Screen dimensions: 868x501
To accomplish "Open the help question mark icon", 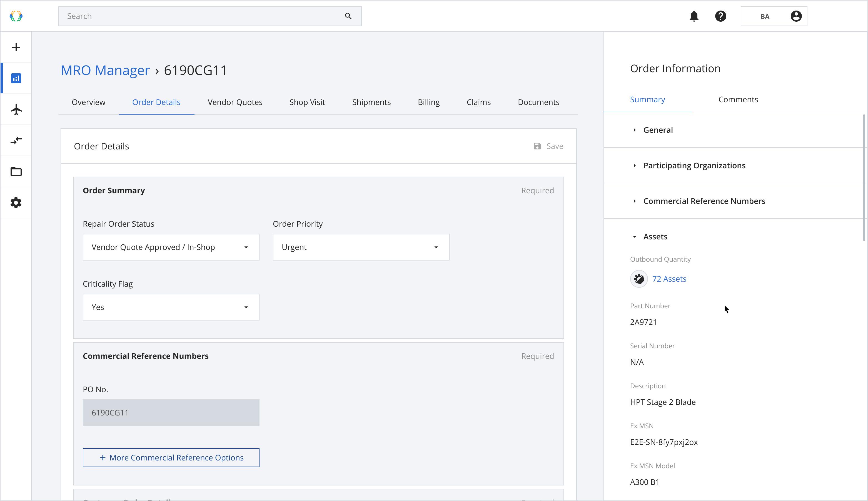I will point(720,16).
